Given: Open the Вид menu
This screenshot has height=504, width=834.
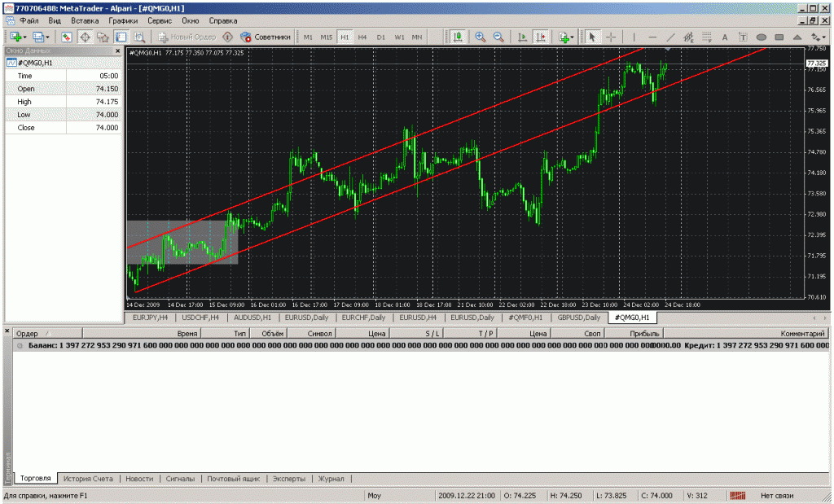Looking at the screenshot, I should point(55,20).
